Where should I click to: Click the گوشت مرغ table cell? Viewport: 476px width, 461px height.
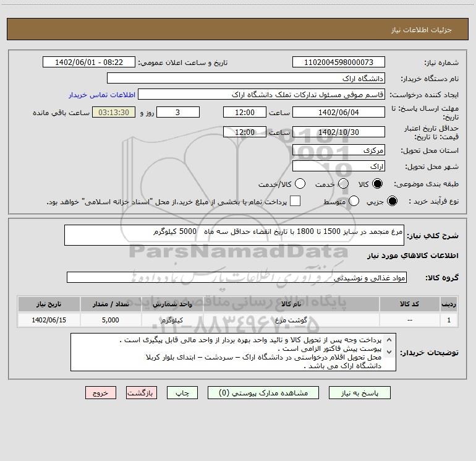(x=291, y=320)
